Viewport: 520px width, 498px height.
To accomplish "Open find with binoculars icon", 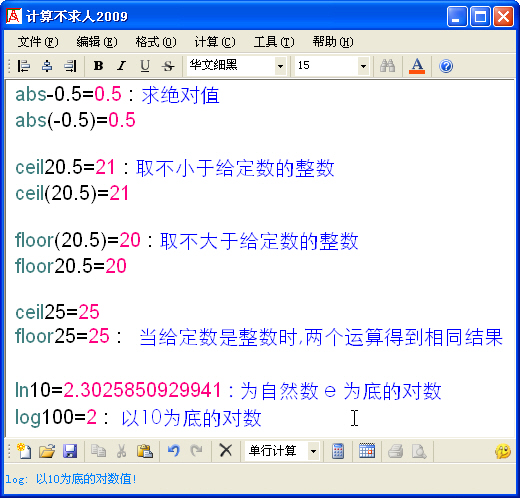I will [387, 66].
